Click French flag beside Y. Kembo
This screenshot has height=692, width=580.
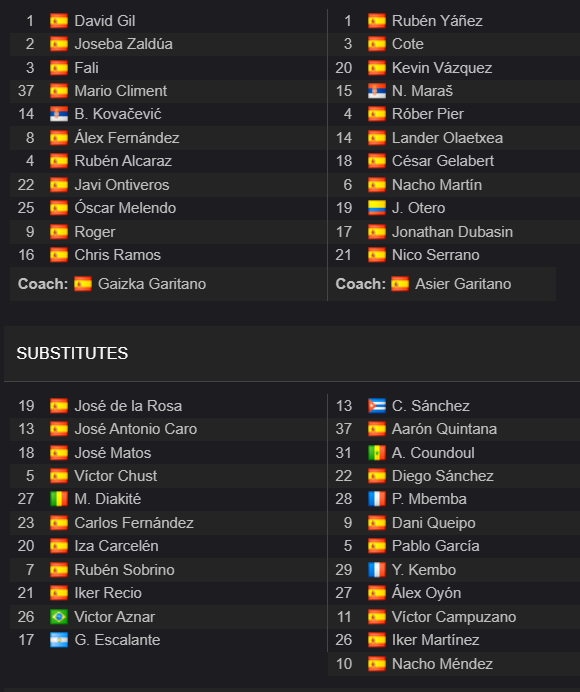pyautogui.click(x=377, y=570)
